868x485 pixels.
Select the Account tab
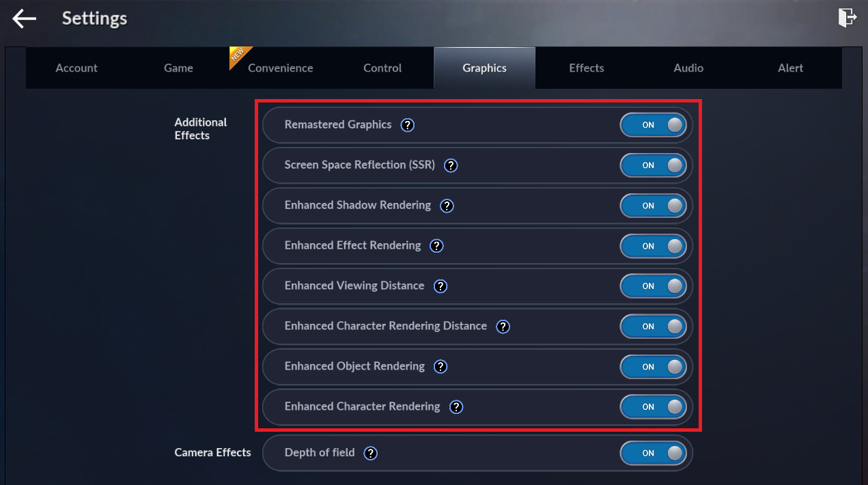pos(76,68)
